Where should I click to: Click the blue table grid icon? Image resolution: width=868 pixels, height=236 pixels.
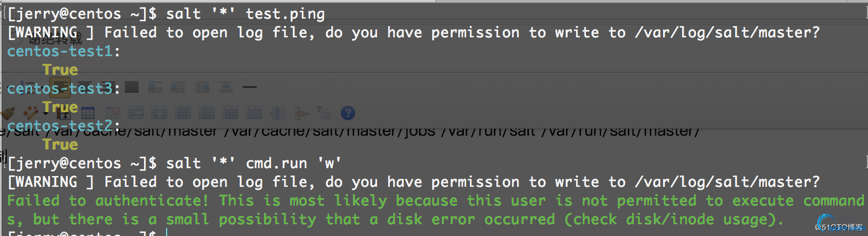point(88,113)
